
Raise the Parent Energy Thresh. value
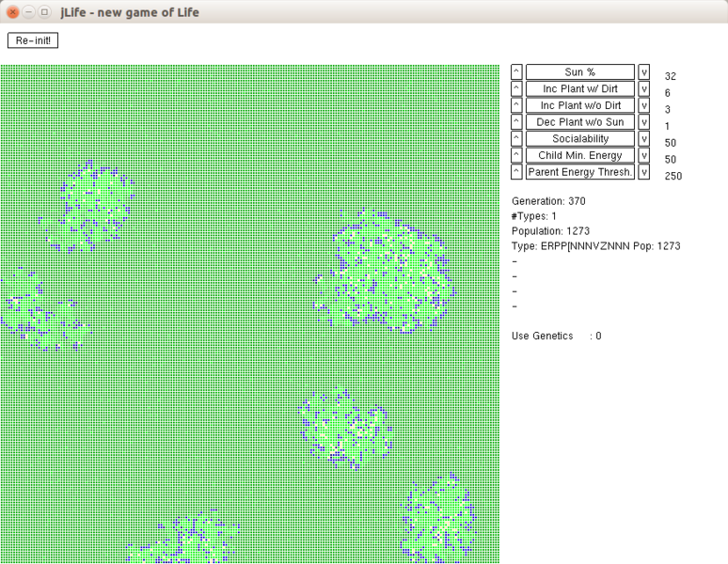516,172
